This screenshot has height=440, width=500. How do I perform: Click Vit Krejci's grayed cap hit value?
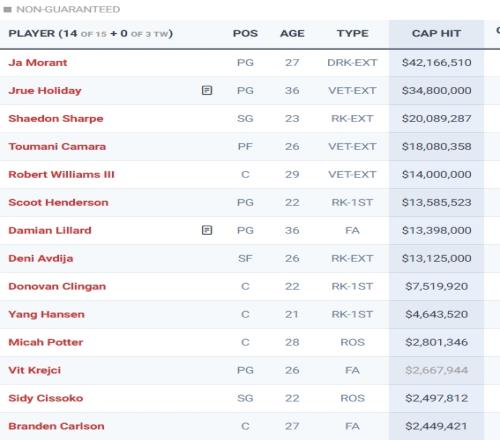tap(436, 370)
